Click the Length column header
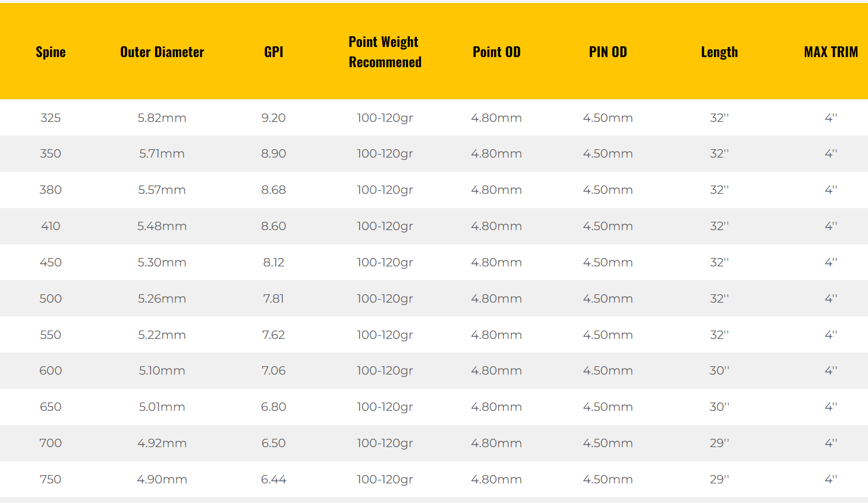Screen dimensions: 868x503 pyautogui.click(x=719, y=52)
